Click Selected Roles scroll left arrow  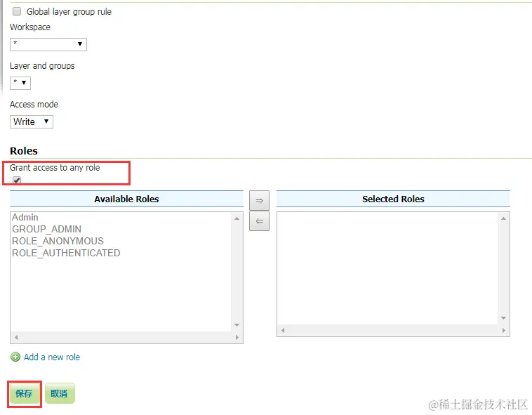(x=283, y=330)
